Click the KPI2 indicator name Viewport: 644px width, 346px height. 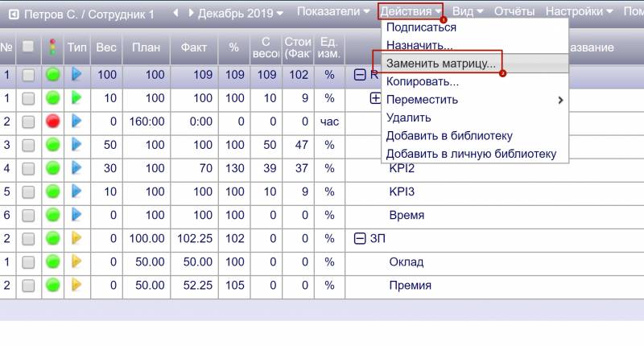click(x=402, y=168)
